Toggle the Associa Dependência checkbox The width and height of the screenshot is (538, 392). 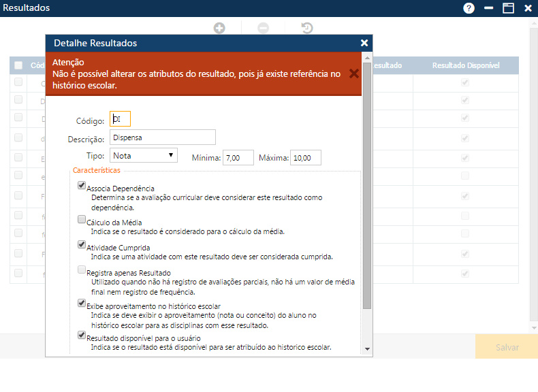click(82, 185)
